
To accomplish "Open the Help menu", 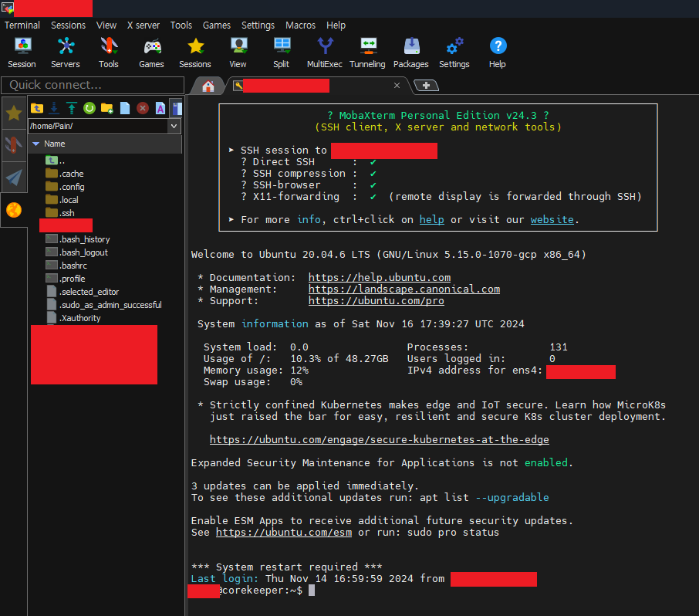I will point(336,25).
